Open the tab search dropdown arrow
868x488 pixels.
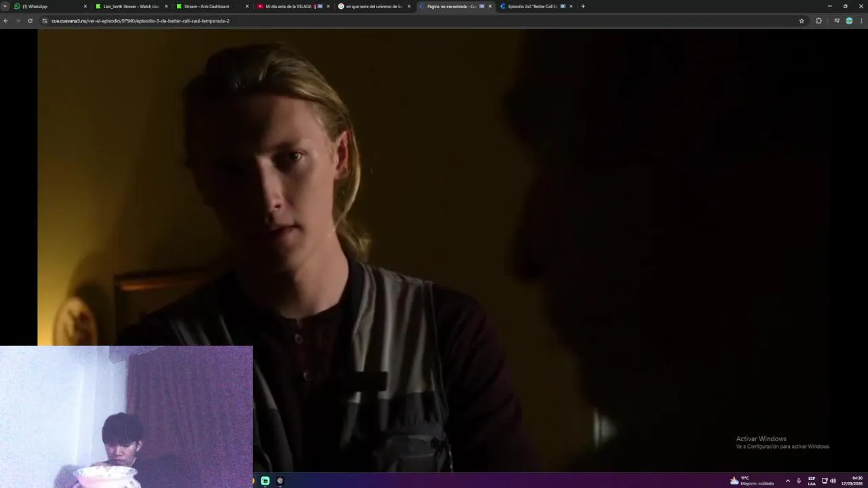pyautogui.click(x=5, y=6)
